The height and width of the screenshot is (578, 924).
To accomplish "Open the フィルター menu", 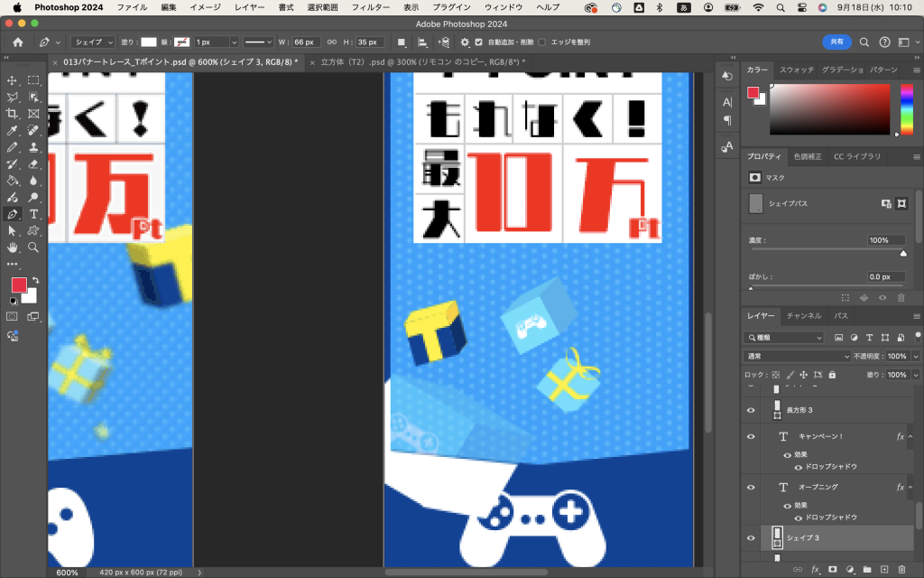I will (x=370, y=7).
